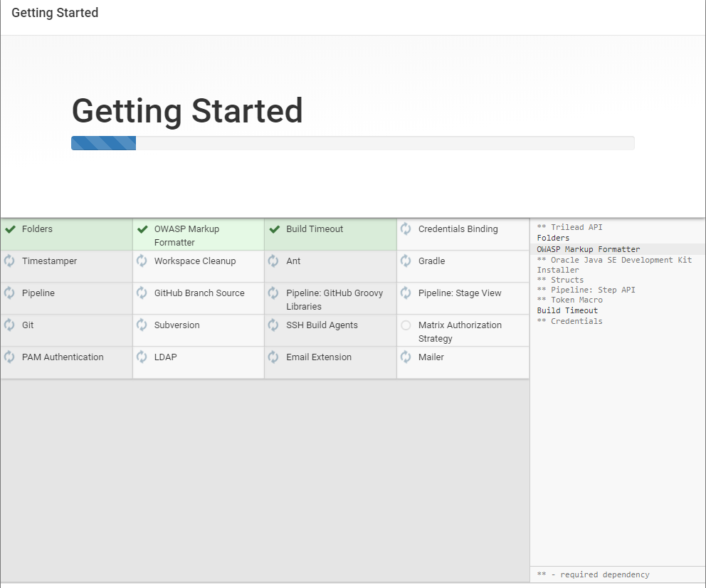
Task: Click spinner beside Pipeline: GitHub Groovy Libraries
Action: (273, 293)
